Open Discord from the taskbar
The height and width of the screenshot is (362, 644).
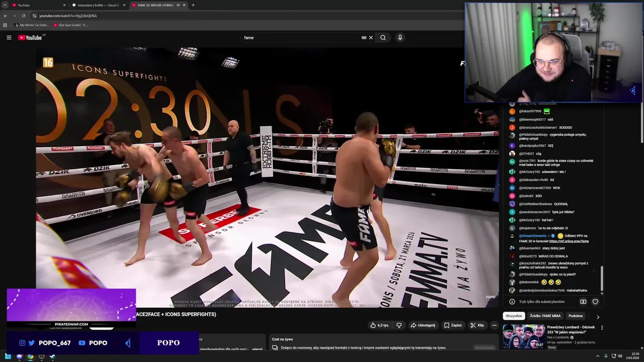(19, 356)
